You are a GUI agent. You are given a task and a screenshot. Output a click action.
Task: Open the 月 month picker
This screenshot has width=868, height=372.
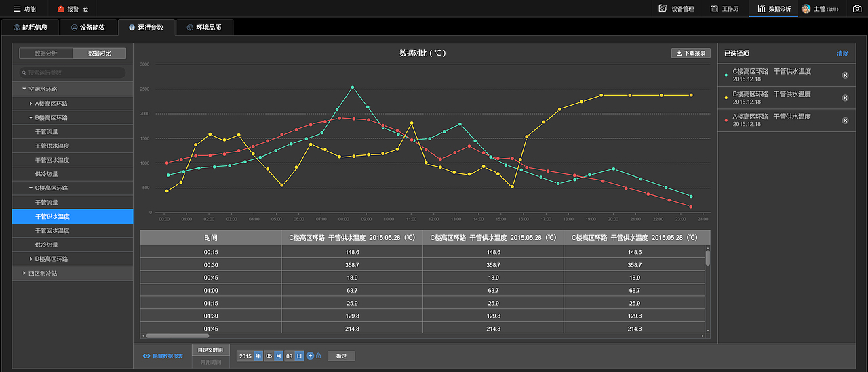coord(279,356)
